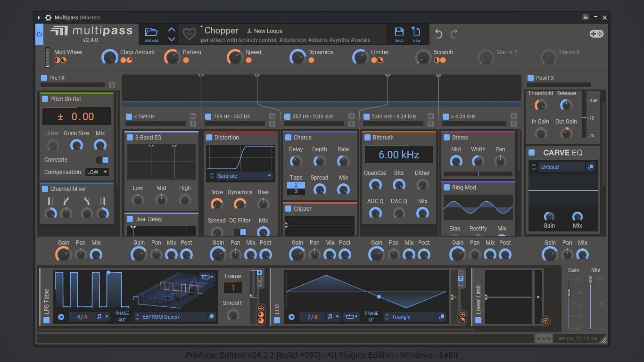The width and height of the screenshot is (644, 362).
Task: Open the Compensation LOW dropdown
Action: click(x=97, y=172)
